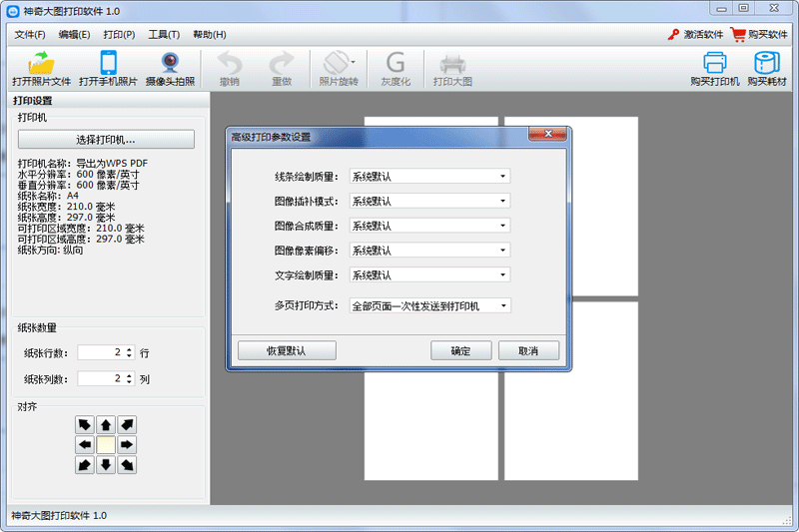Open rotate tool dropdown arrow
799x532 pixels.
point(354,62)
